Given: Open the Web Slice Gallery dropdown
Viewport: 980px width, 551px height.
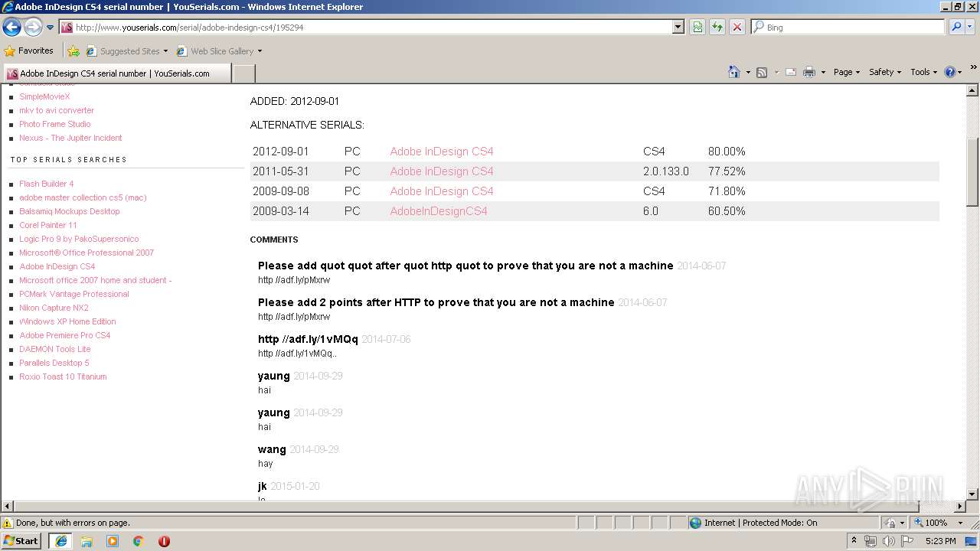Looking at the screenshot, I should point(219,51).
